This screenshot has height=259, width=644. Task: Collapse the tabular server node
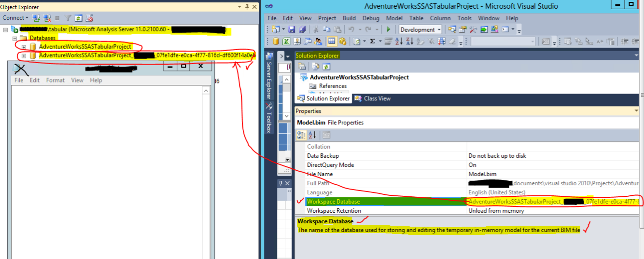pyautogui.click(x=6, y=30)
